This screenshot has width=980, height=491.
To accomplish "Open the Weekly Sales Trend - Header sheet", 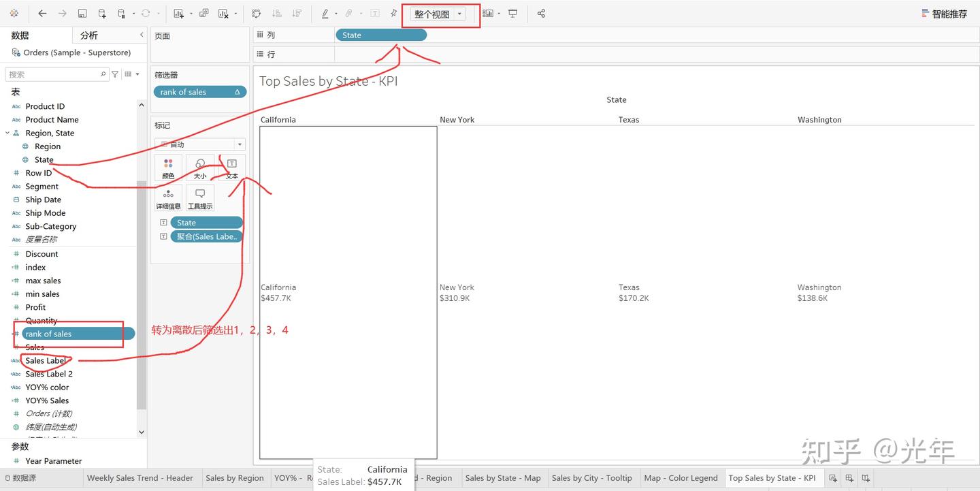I will point(140,478).
